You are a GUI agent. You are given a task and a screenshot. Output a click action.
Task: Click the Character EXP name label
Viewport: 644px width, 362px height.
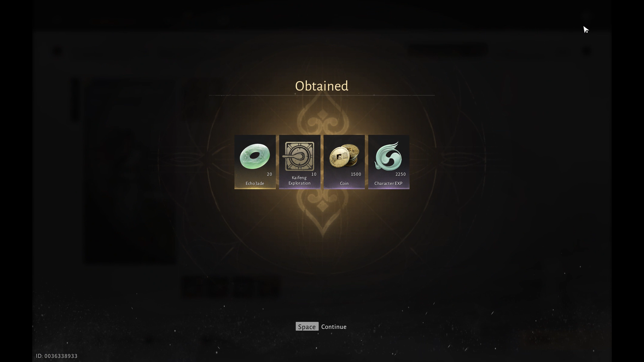[x=388, y=184]
